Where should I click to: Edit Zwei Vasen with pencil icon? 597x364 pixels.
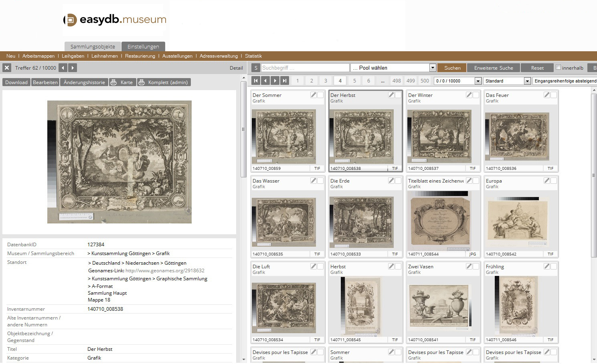469,266
